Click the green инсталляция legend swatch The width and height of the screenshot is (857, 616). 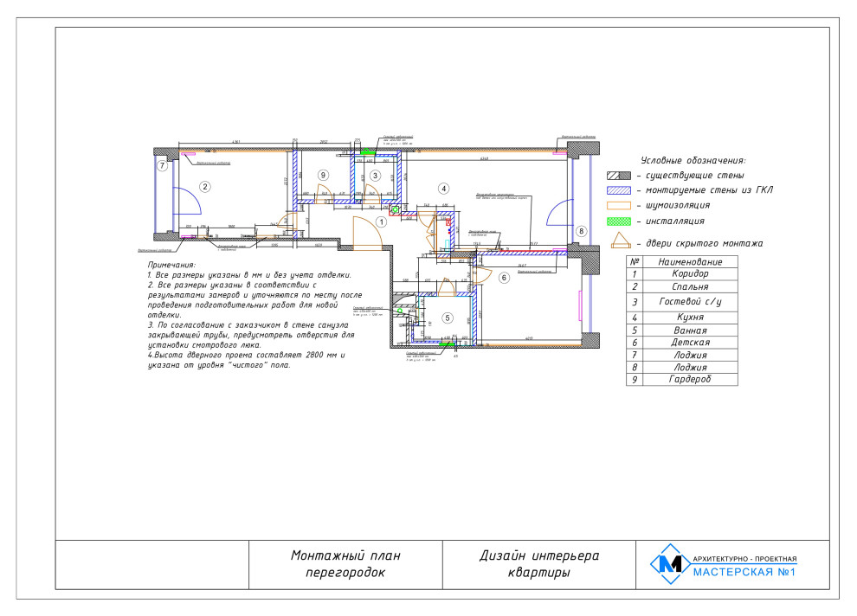point(618,221)
